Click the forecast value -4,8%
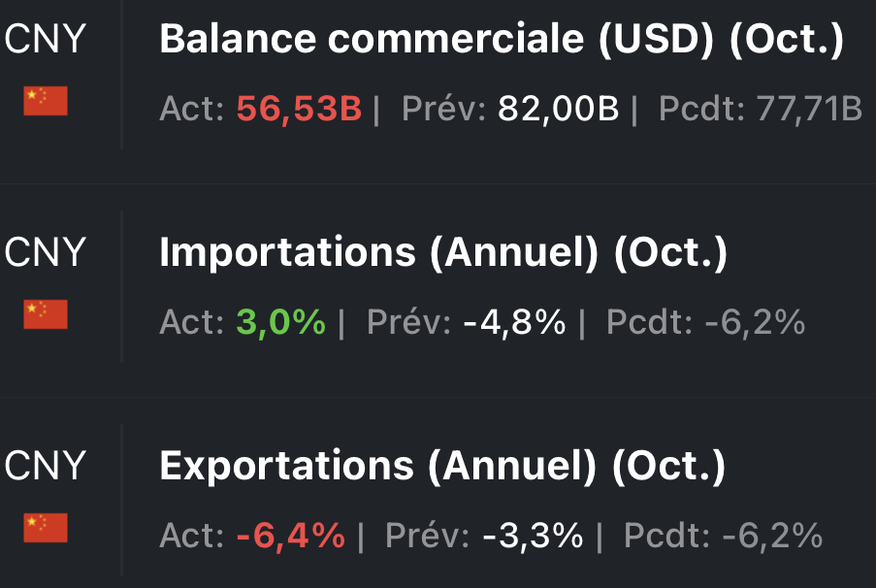 pos(514,322)
